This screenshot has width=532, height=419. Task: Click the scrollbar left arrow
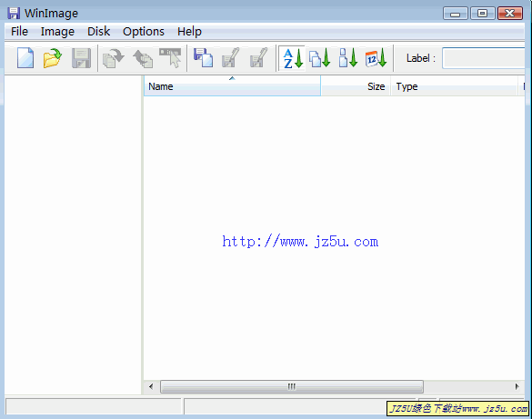(151, 386)
